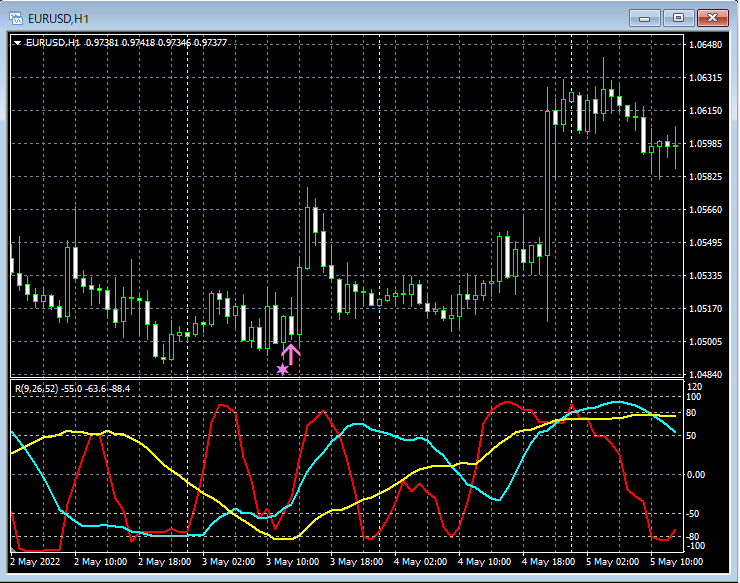The image size is (740, 583).
Task: Click price level 1.05335 on scale
Action: point(706,276)
